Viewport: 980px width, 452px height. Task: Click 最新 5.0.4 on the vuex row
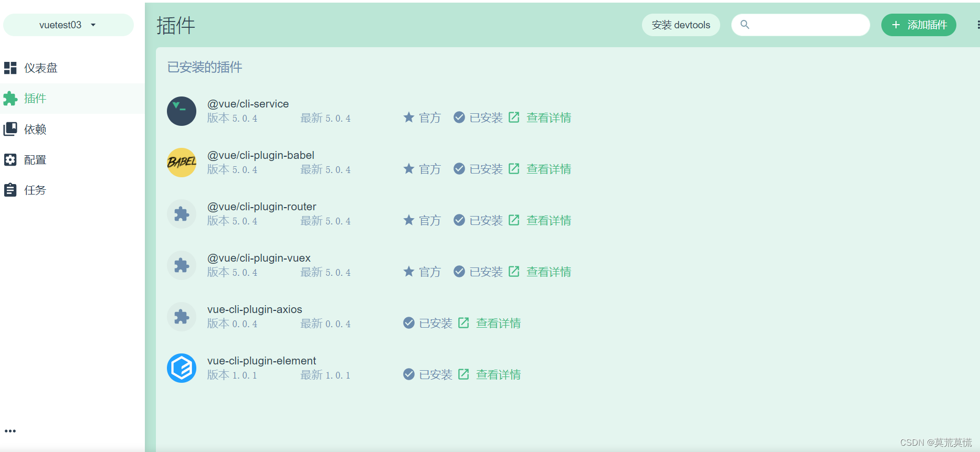coord(325,272)
